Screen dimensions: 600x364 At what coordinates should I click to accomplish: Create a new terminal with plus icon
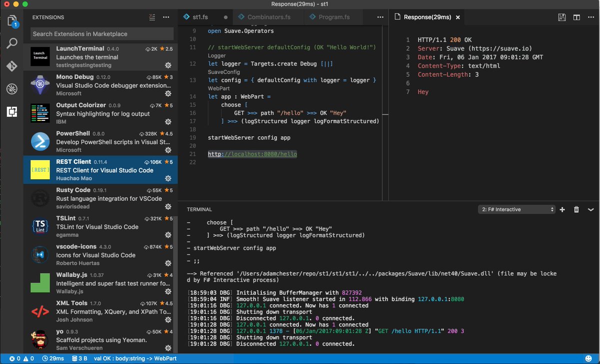click(x=562, y=210)
